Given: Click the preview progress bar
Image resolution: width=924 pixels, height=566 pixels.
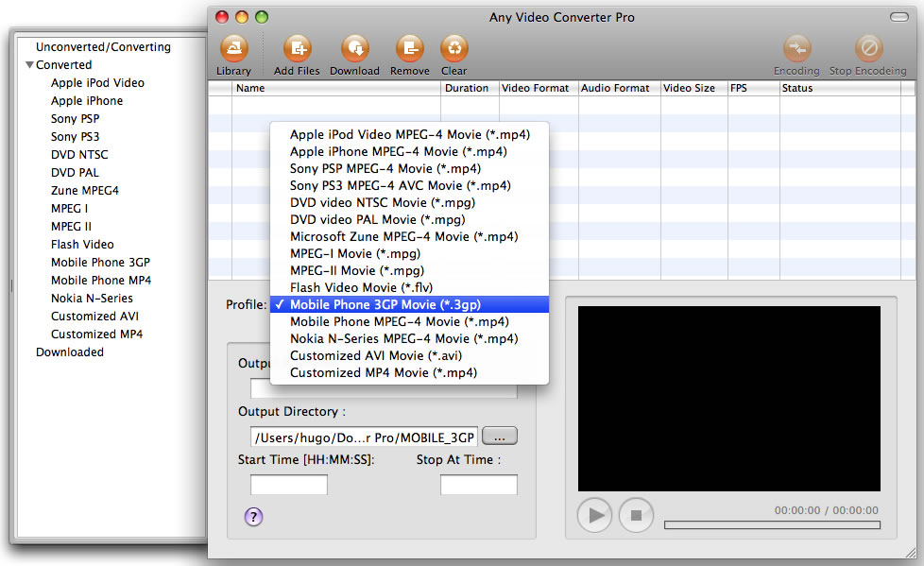Looking at the screenshot, I should (x=772, y=524).
